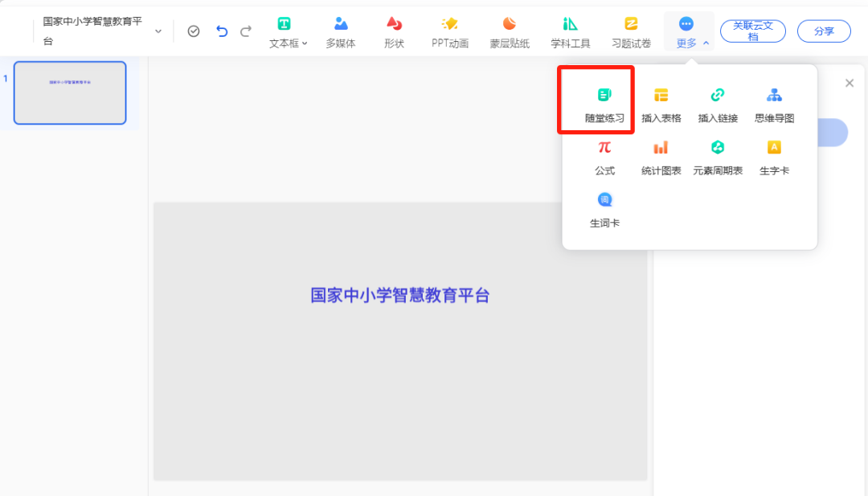The width and height of the screenshot is (868, 496).
Task: Open the 生字卡 character card tool
Action: [773, 158]
